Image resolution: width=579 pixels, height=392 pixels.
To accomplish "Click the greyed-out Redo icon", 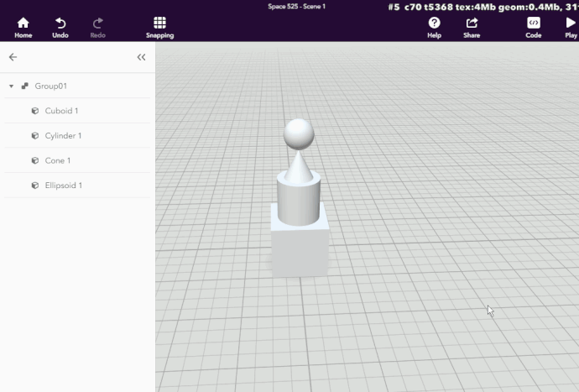I will [x=97, y=23].
